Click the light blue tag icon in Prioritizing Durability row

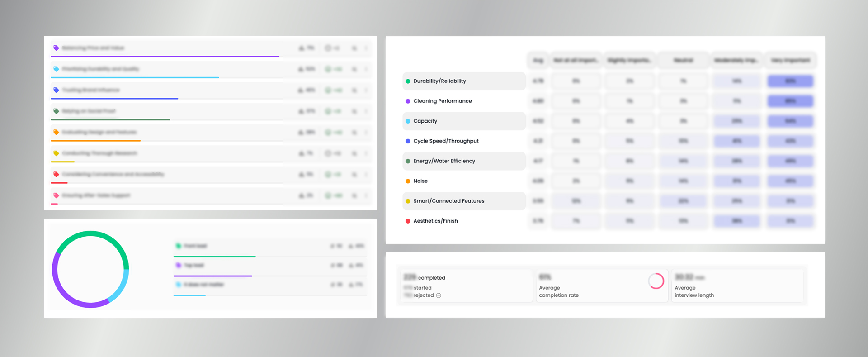point(56,69)
